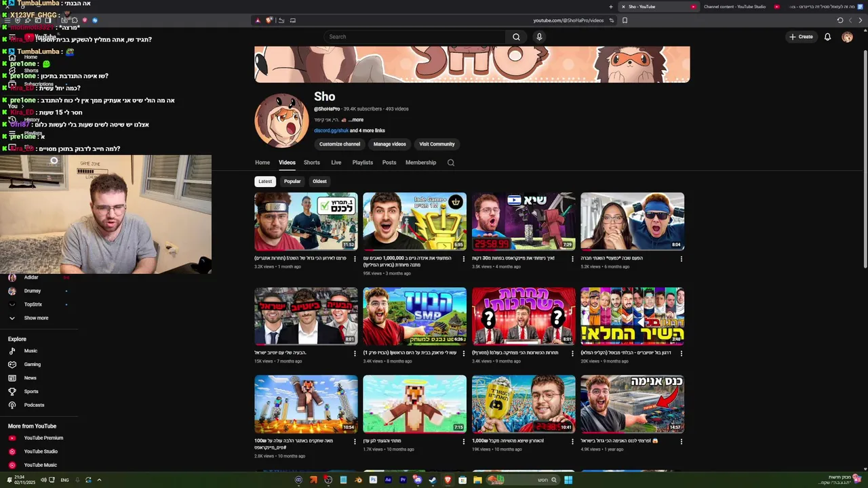Click Manage videos button
Viewport: 868px width, 488px height.
[389, 144]
